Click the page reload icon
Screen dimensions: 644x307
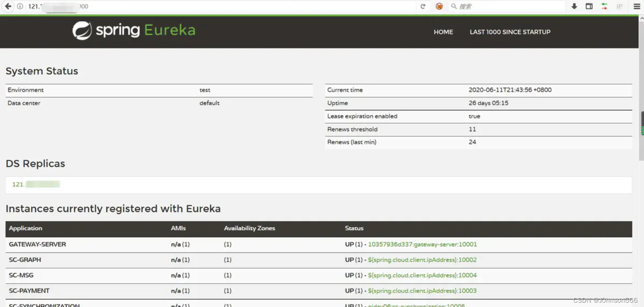[x=423, y=6]
